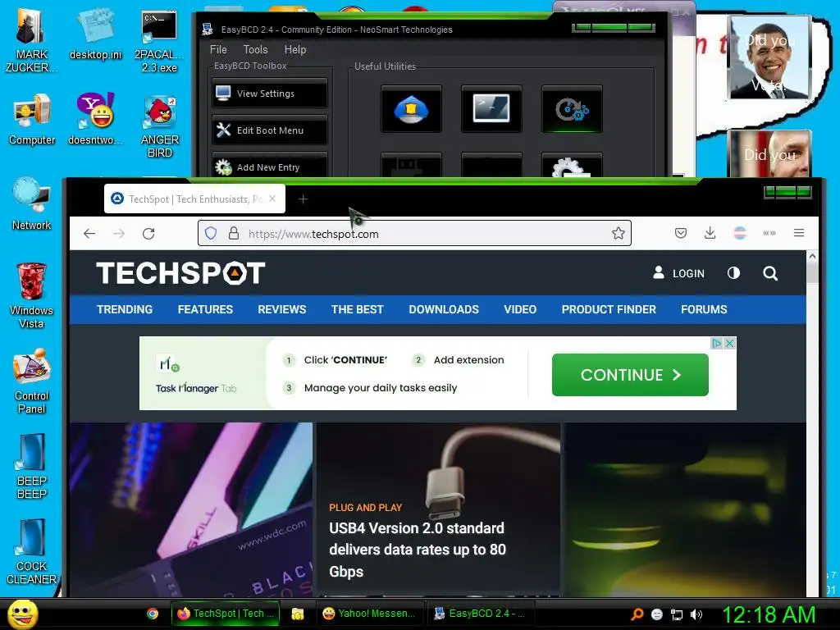Image resolution: width=840 pixels, height=630 pixels.
Task: Open the VIDEO nav item
Action: pyautogui.click(x=520, y=309)
